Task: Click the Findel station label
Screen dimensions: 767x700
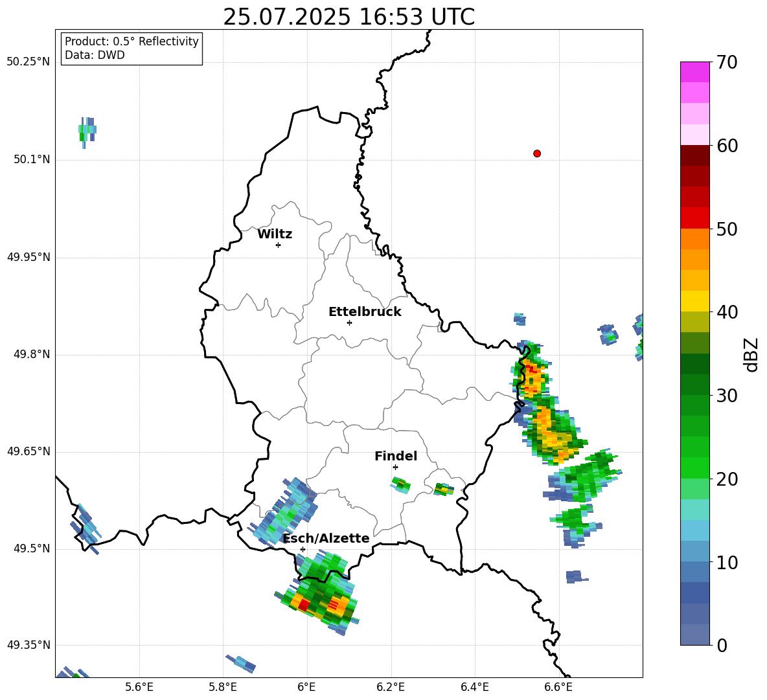Action: 396,456
